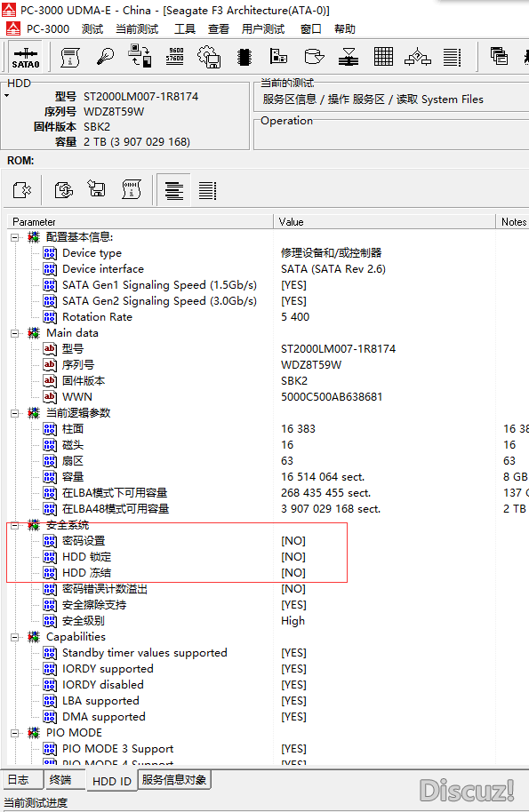Click the flowchart question mark icon

pos(418,57)
